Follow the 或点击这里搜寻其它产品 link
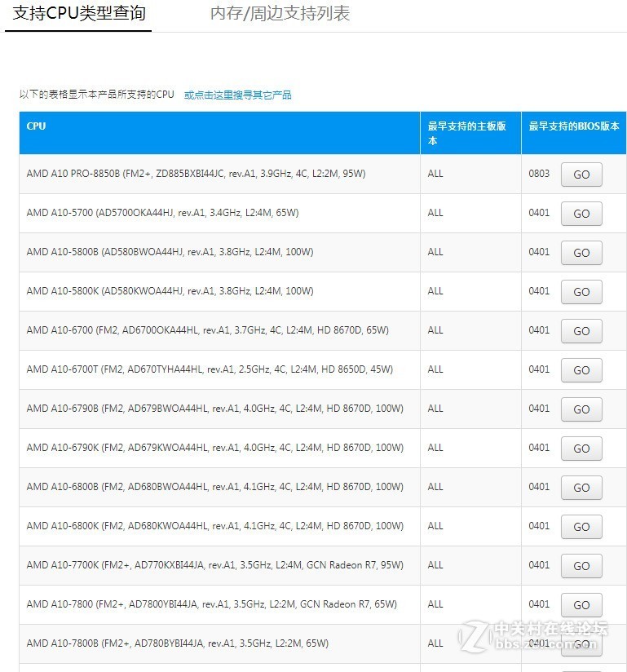The height and width of the screenshot is (672, 627). (x=238, y=95)
